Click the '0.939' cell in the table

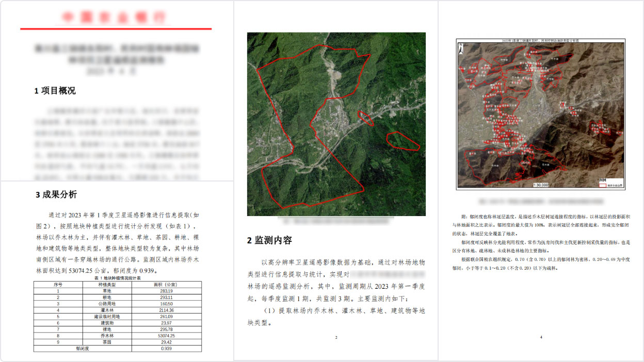[x=167, y=348]
